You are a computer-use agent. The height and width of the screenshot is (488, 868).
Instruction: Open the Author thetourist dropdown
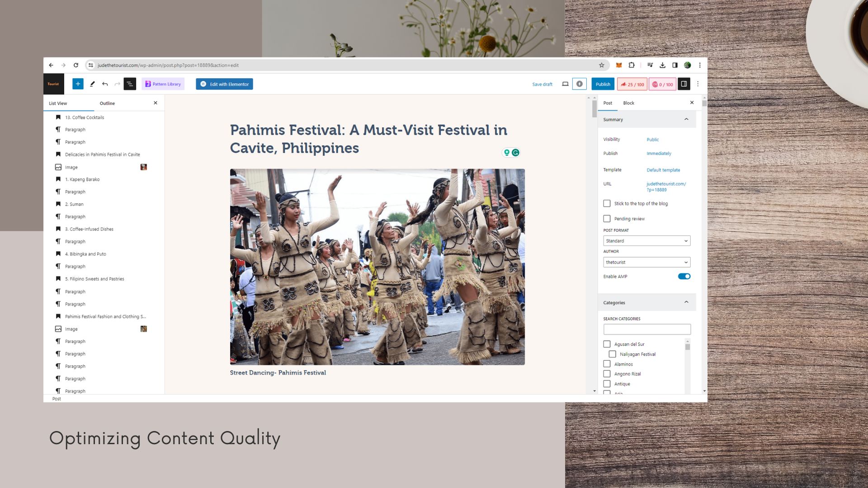click(x=646, y=262)
